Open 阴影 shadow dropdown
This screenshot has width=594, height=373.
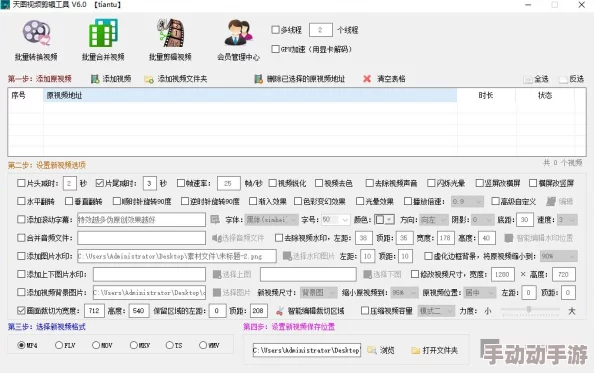(483, 219)
